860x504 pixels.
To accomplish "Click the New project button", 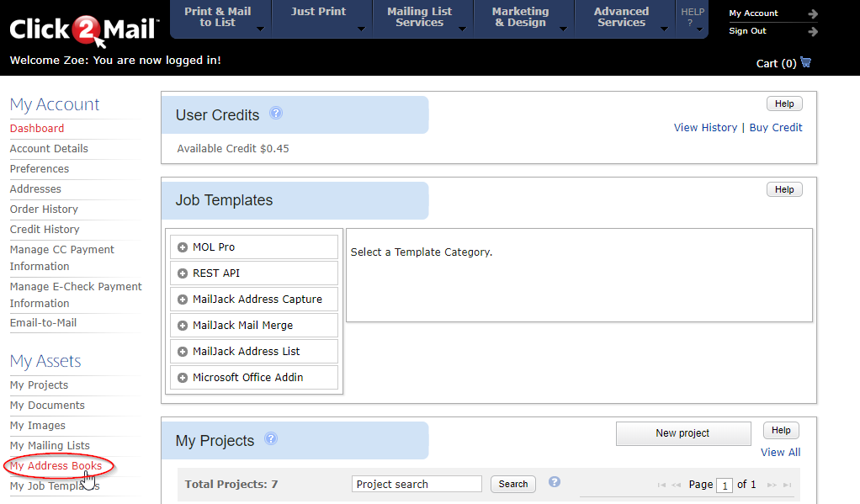I will [682, 433].
